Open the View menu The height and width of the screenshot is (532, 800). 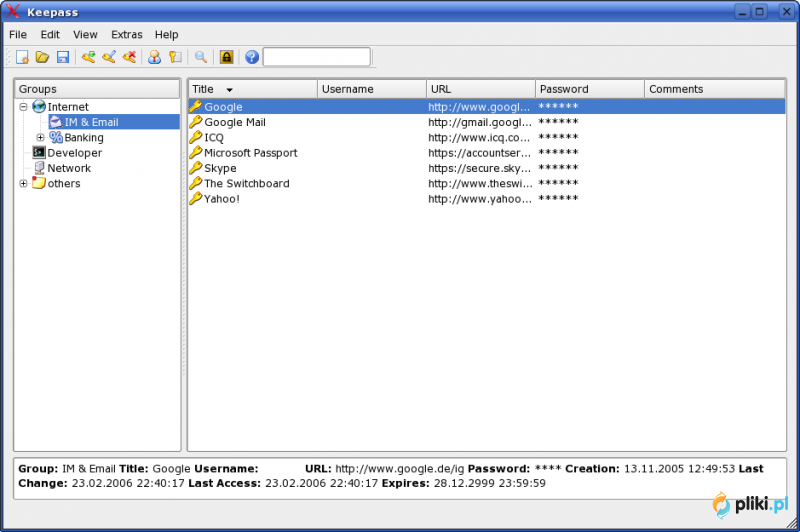85,35
